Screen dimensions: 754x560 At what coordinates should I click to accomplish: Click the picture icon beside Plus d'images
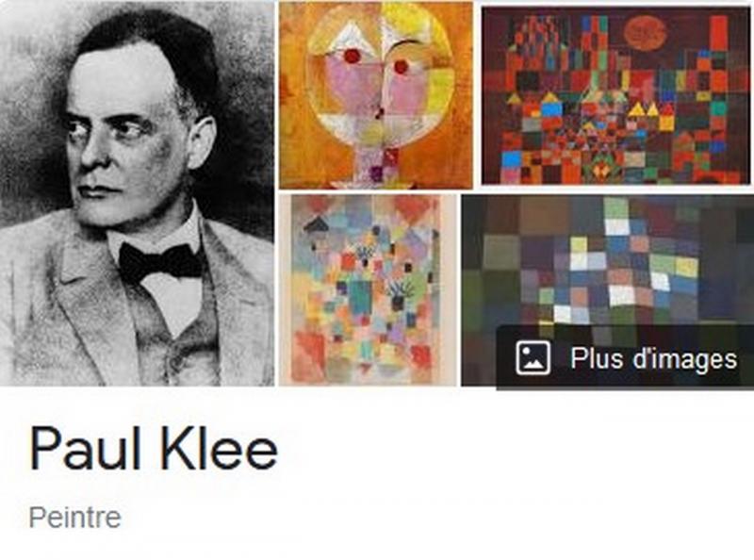[533, 358]
